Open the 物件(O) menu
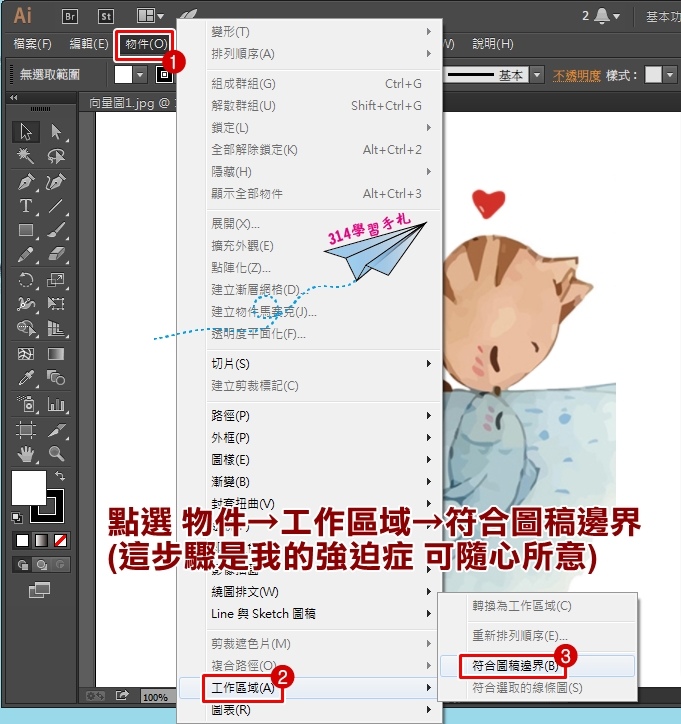This screenshot has width=681, height=724. click(146, 44)
